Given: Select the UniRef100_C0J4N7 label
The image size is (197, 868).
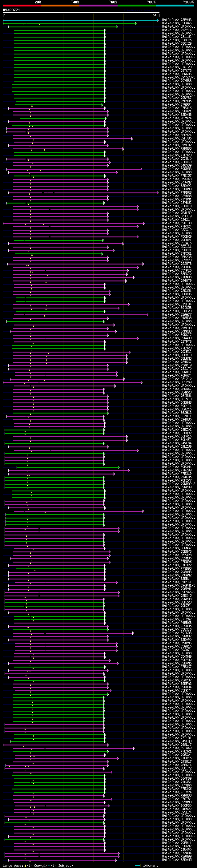Looking at the screenshot, I should click(x=177, y=183).
